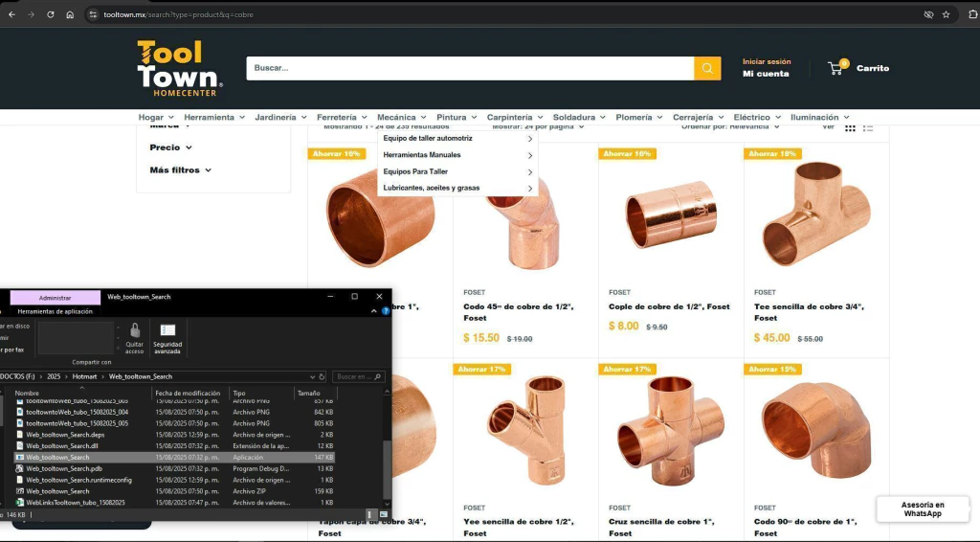Go back with browser back arrow
Viewport: 980px width, 542px height.
pyautogui.click(x=11, y=14)
